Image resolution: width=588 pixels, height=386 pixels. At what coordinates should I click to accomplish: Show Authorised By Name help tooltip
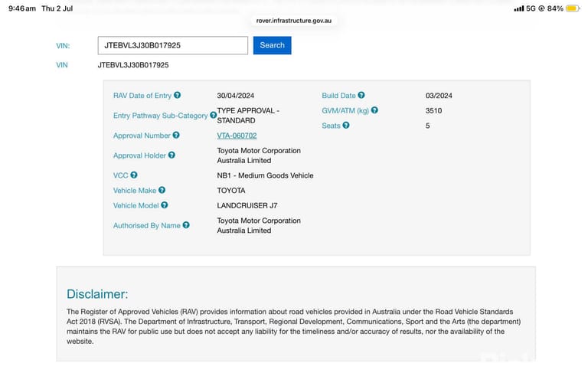point(186,225)
